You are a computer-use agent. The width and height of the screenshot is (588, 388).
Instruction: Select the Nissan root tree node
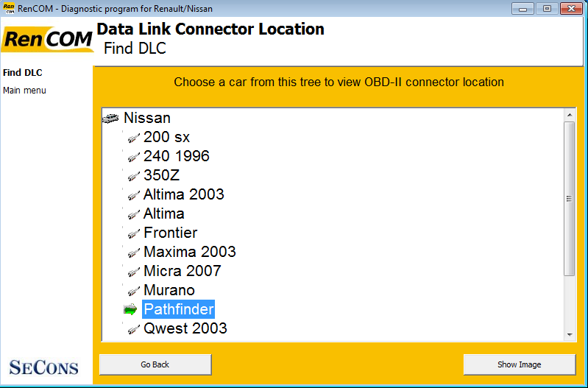coord(147,118)
